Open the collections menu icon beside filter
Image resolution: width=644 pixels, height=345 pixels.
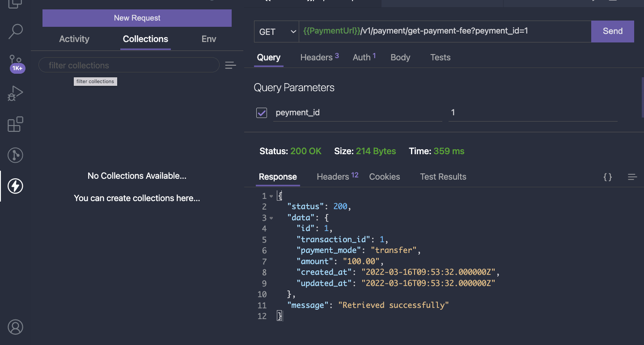(230, 66)
